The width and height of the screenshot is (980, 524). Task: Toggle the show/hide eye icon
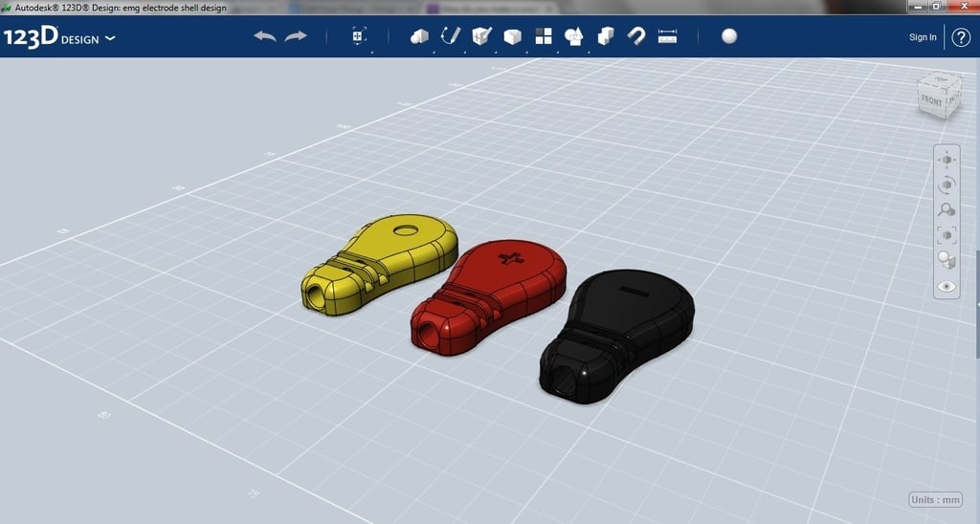tap(947, 287)
